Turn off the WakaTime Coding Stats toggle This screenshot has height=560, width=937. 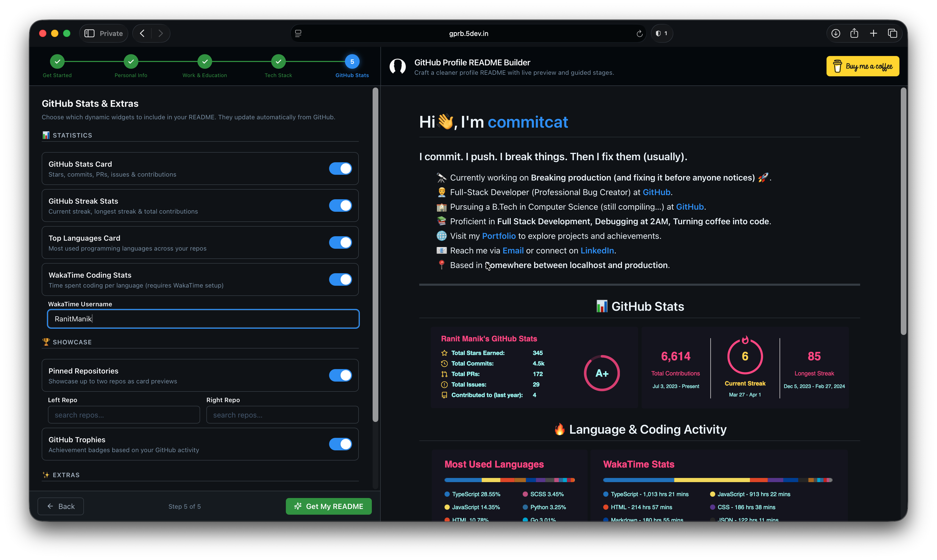point(340,280)
